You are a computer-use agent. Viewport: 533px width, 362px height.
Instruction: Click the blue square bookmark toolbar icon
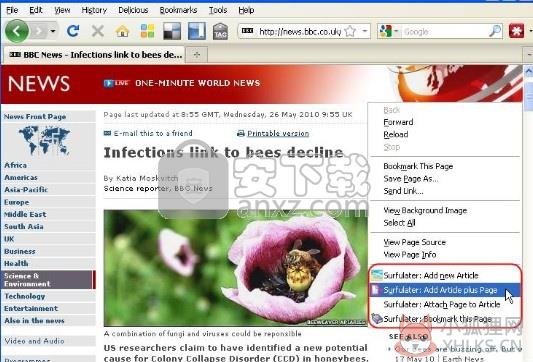pyautogui.click(x=197, y=31)
